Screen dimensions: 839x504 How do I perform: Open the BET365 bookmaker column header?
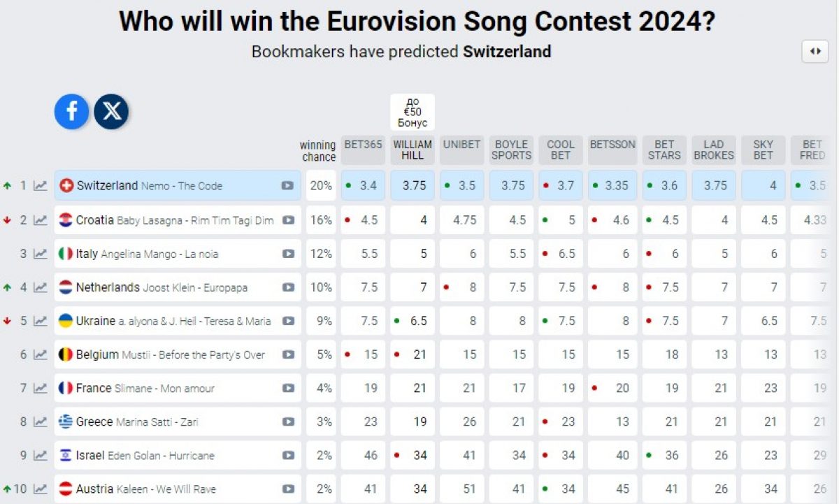pyautogui.click(x=364, y=145)
